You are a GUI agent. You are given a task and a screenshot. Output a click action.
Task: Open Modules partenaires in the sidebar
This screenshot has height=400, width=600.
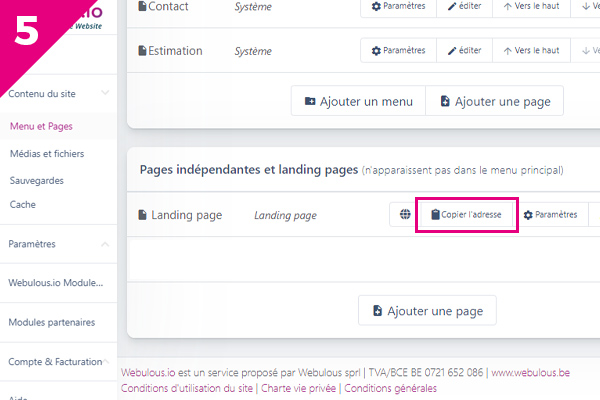(52, 323)
